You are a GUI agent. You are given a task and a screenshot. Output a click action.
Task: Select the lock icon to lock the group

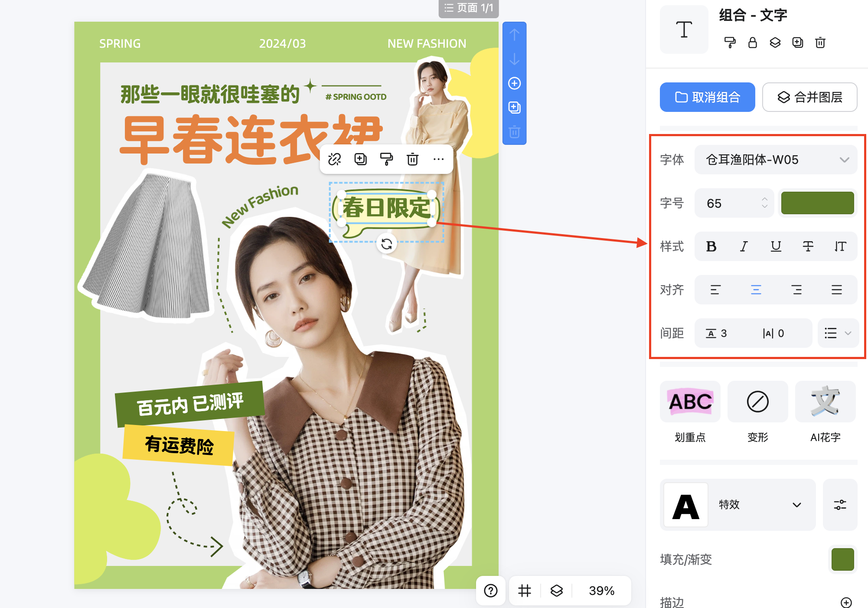(753, 42)
